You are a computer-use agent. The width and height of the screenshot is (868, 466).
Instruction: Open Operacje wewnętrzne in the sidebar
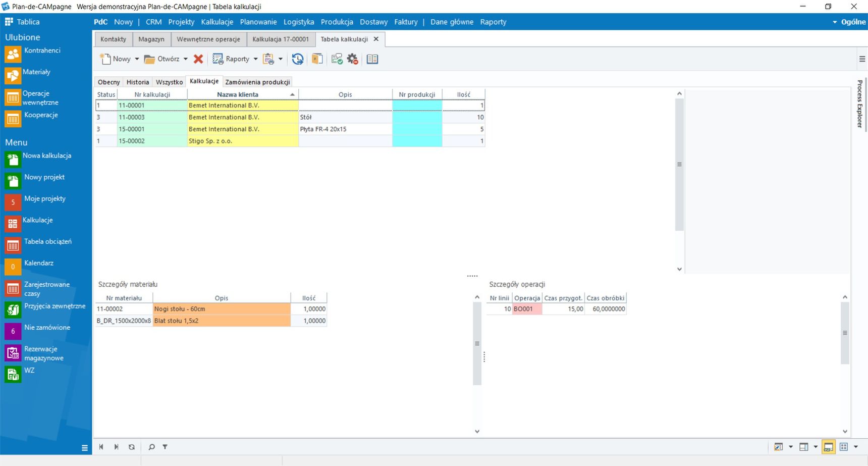tap(32, 97)
